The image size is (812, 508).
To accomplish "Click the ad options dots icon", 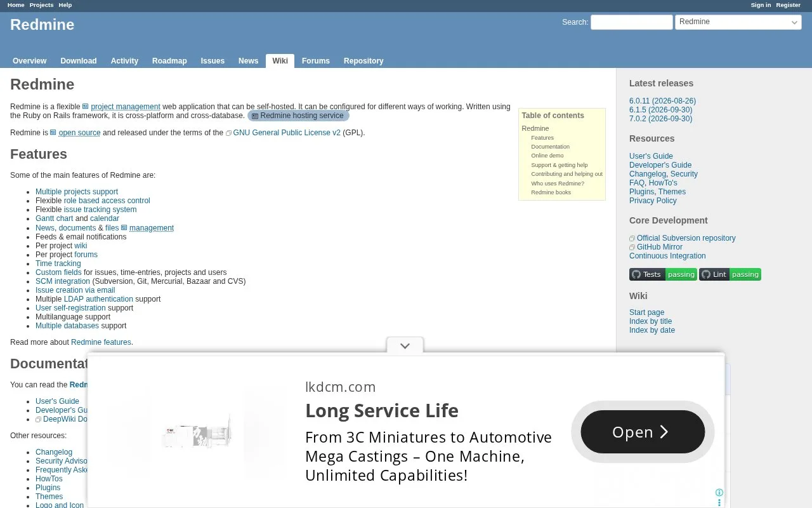I will click(x=719, y=502).
